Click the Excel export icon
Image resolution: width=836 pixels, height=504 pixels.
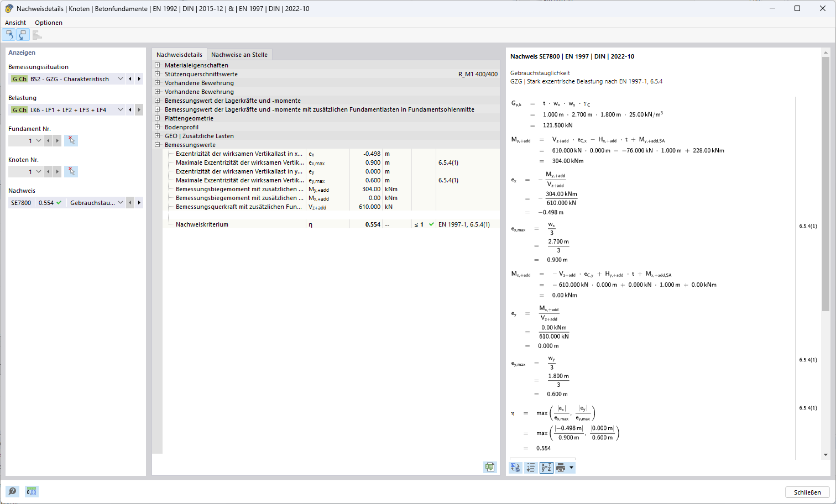[490, 468]
